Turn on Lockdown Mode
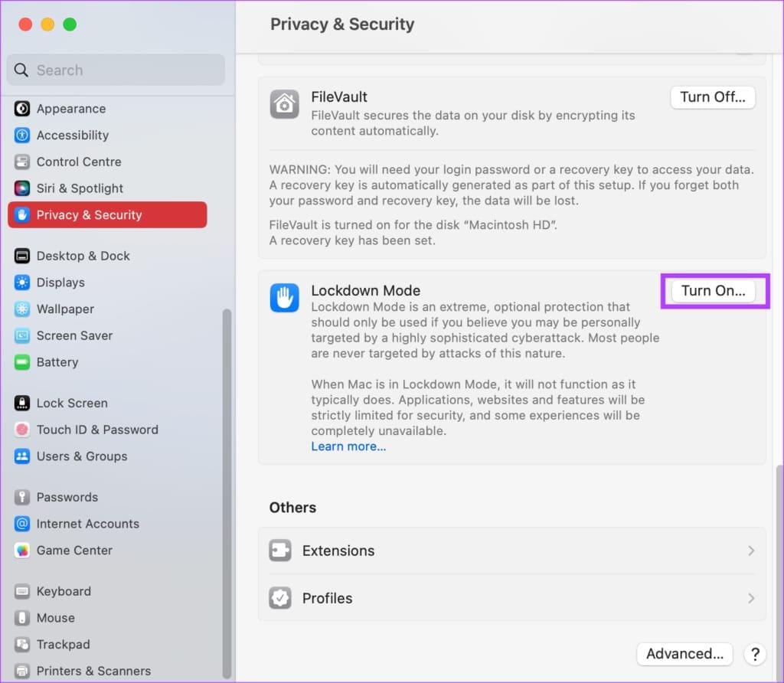This screenshot has height=683, width=784. pos(713,291)
